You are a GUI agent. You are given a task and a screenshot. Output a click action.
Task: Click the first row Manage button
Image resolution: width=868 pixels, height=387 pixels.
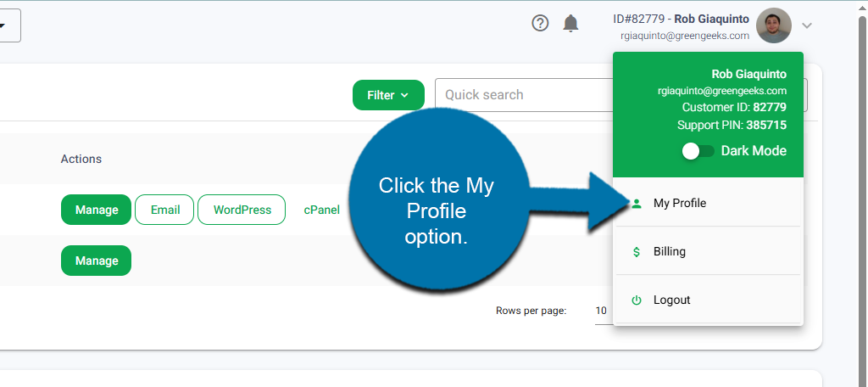pos(96,210)
